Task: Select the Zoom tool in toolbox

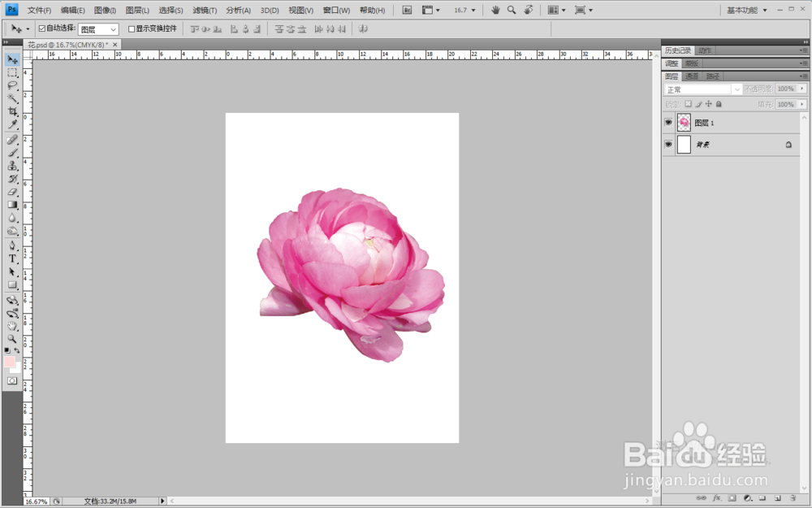Action: point(12,339)
